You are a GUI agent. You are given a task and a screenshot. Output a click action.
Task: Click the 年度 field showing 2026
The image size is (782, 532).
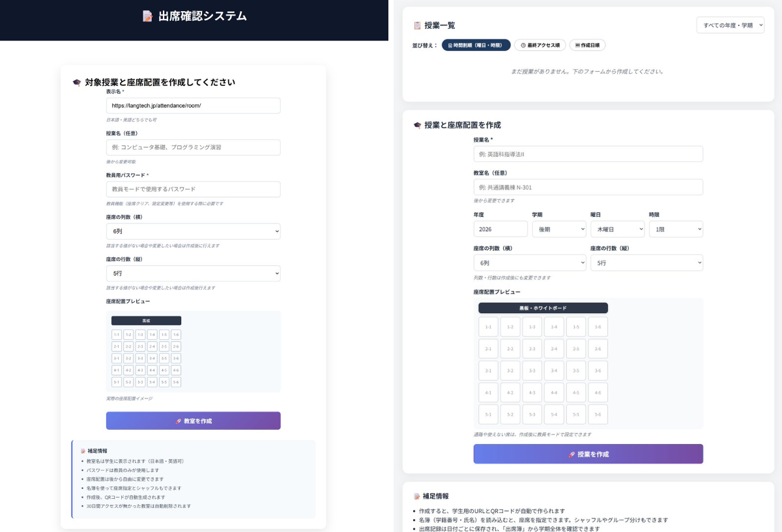point(500,229)
